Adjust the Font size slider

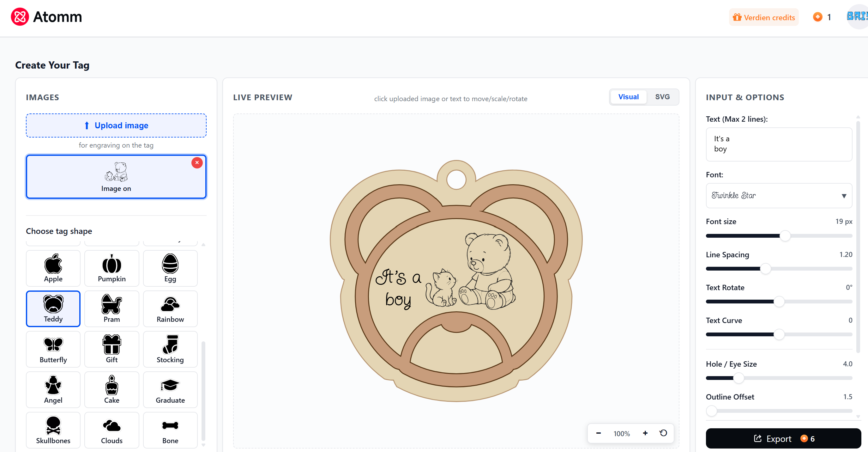pyautogui.click(x=779, y=236)
